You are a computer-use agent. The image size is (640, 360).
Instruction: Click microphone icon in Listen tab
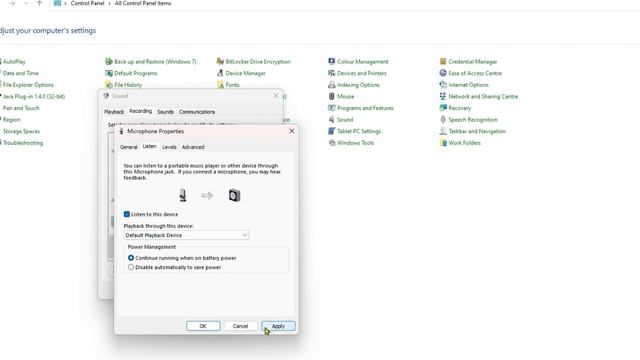click(183, 196)
